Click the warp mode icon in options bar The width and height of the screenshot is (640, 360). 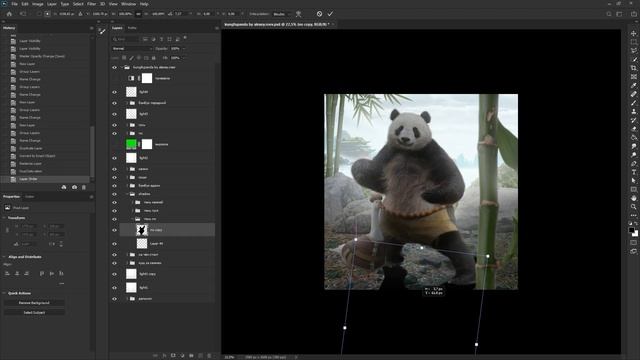(298, 14)
